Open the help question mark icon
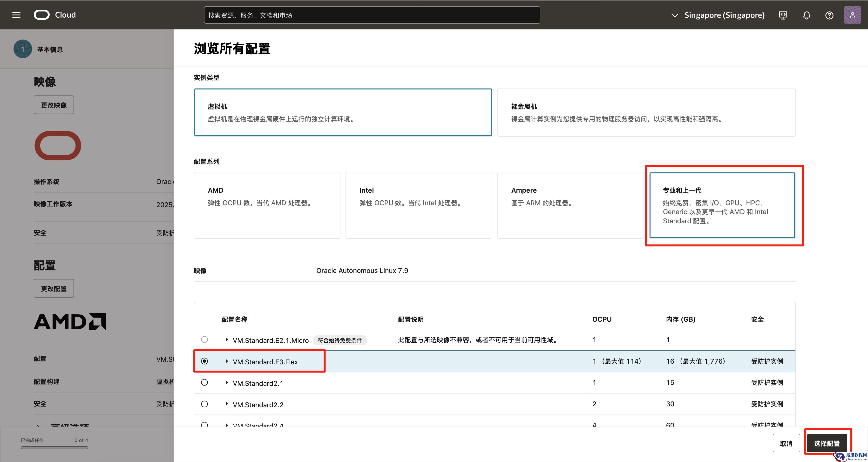 pyautogui.click(x=829, y=15)
